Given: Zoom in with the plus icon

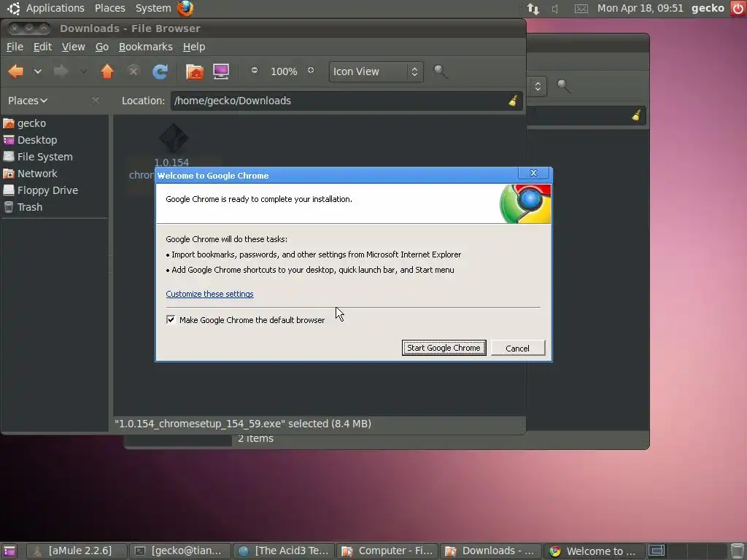Looking at the screenshot, I should click(x=311, y=71).
